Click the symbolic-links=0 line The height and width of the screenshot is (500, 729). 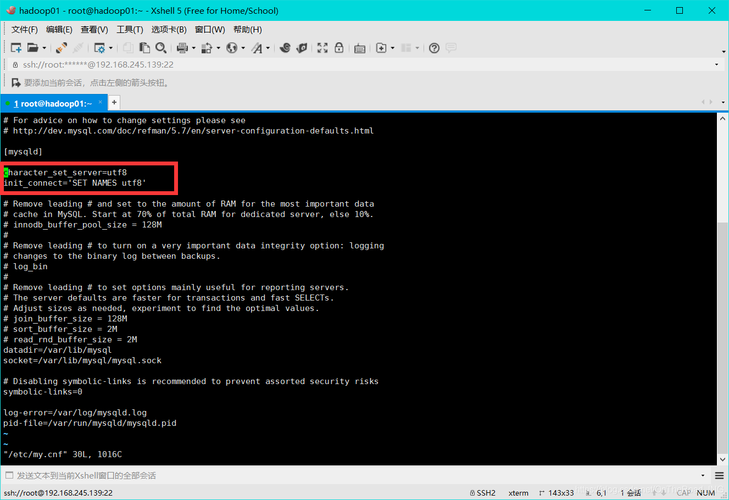[x=43, y=392]
